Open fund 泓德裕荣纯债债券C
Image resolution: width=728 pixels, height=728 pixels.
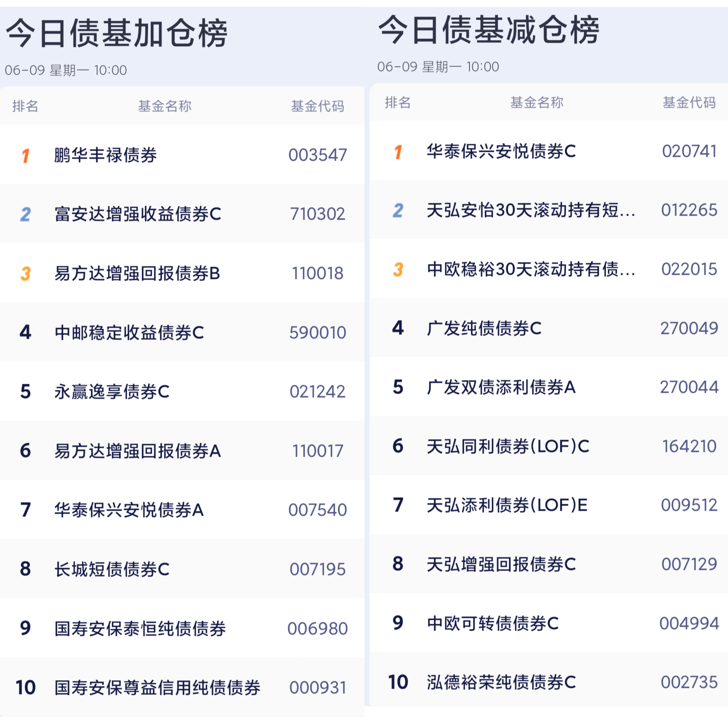[502, 682]
